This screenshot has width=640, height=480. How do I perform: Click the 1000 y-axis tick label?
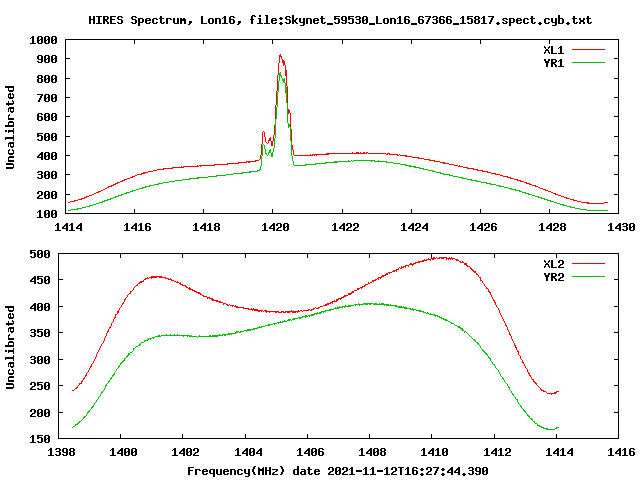click(x=43, y=40)
